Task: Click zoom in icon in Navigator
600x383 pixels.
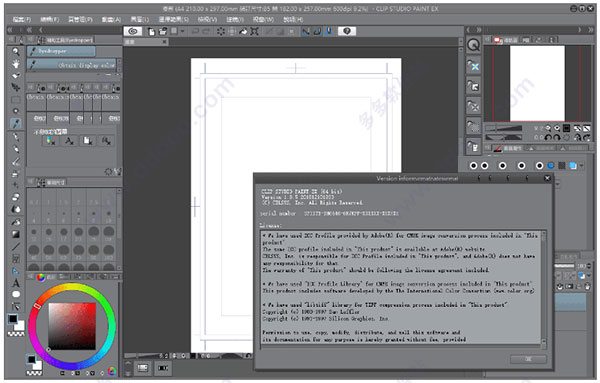Action: (x=557, y=128)
